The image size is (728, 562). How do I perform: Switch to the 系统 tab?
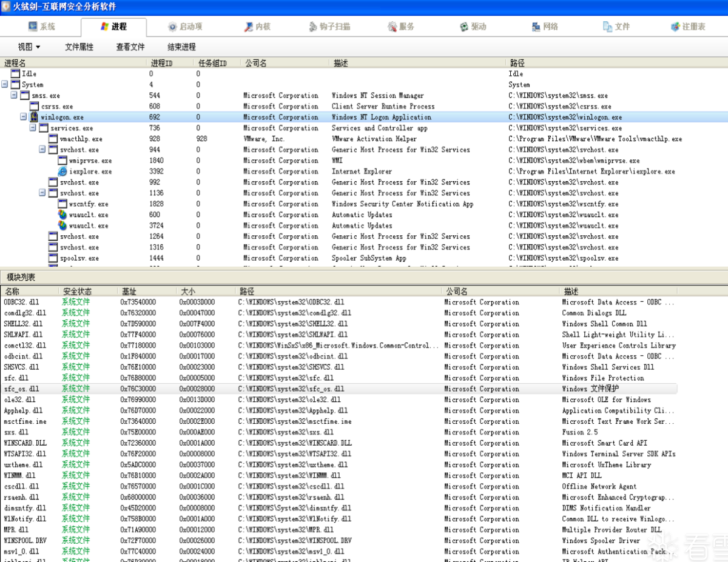pos(41,27)
